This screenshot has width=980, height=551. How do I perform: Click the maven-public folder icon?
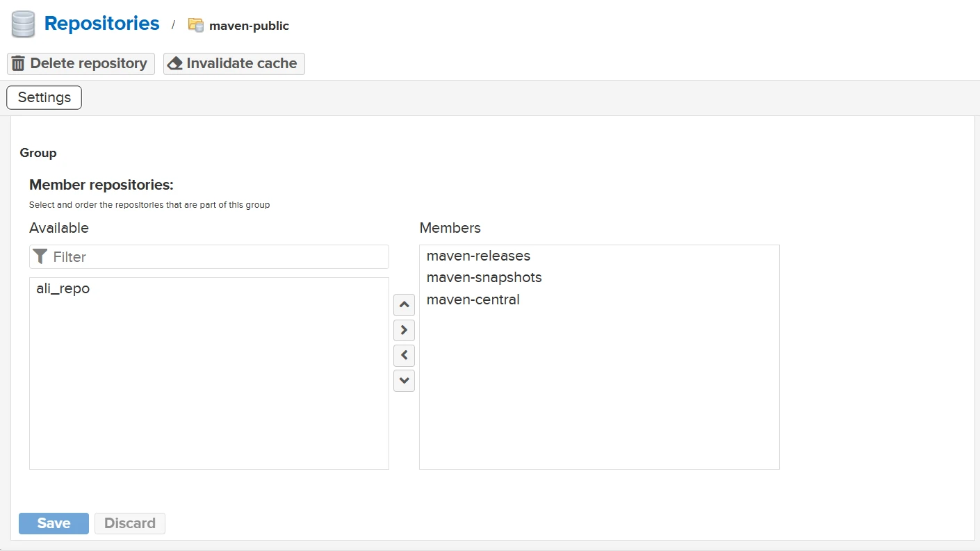pyautogui.click(x=196, y=26)
